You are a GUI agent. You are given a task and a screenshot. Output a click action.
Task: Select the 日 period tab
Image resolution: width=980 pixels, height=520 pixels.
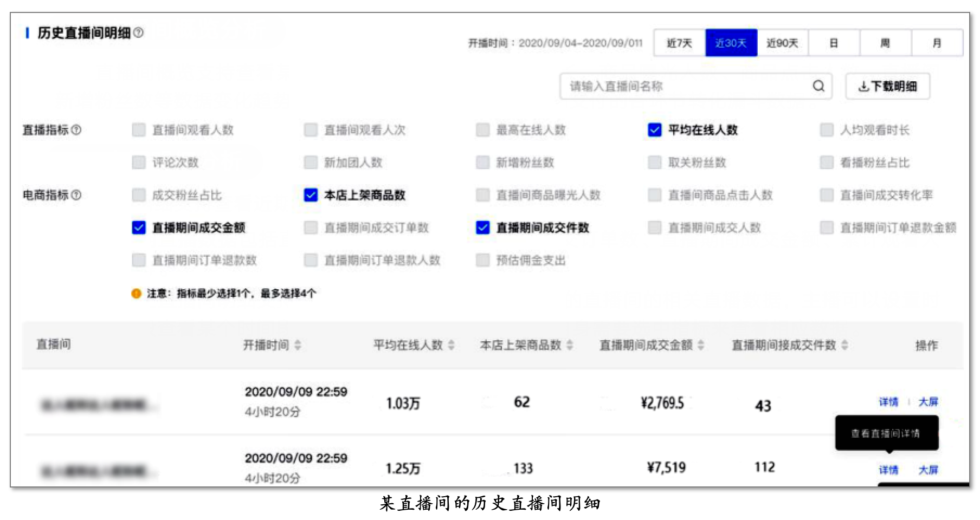[834, 43]
